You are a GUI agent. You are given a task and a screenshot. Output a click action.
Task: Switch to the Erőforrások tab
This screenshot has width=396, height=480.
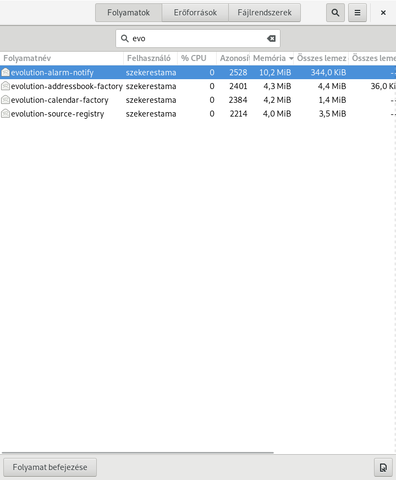pos(195,13)
